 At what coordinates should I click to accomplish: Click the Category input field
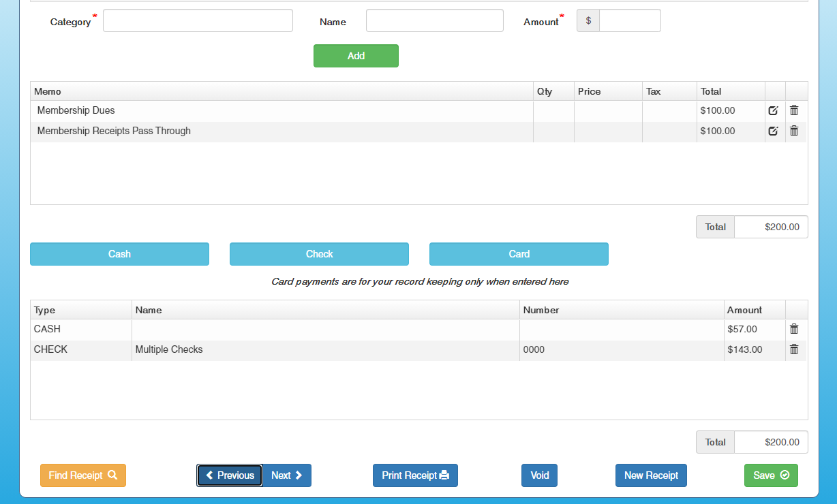[198, 20]
